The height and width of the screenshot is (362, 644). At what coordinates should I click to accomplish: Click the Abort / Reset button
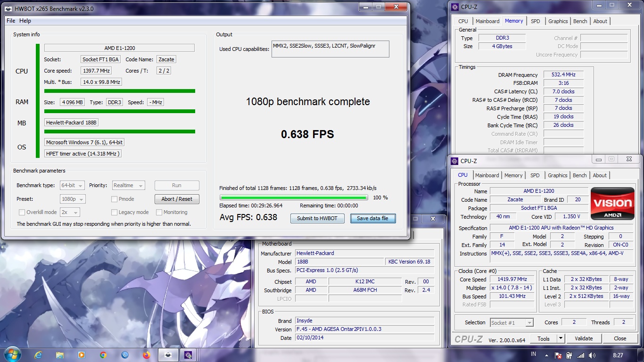click(x=177, y=199)
